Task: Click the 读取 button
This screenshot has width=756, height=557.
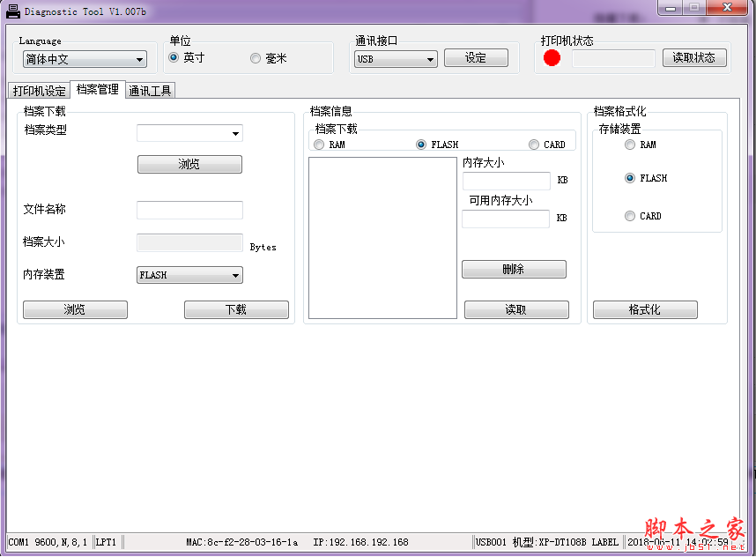Action: [516, 309]
